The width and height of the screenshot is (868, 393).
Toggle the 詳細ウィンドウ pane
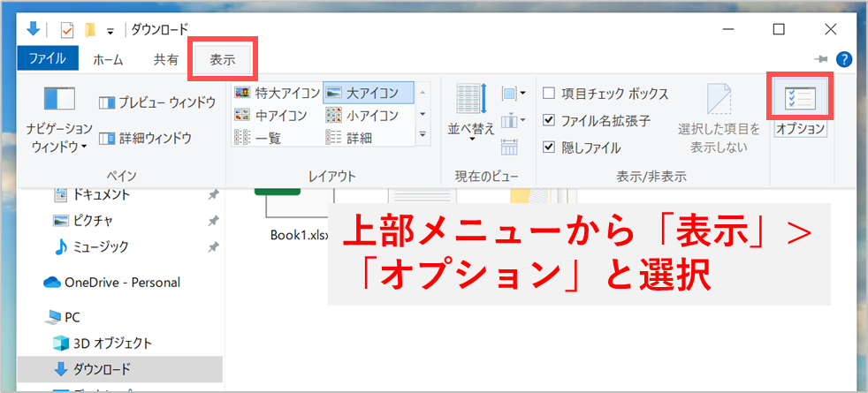coord(146,138)
